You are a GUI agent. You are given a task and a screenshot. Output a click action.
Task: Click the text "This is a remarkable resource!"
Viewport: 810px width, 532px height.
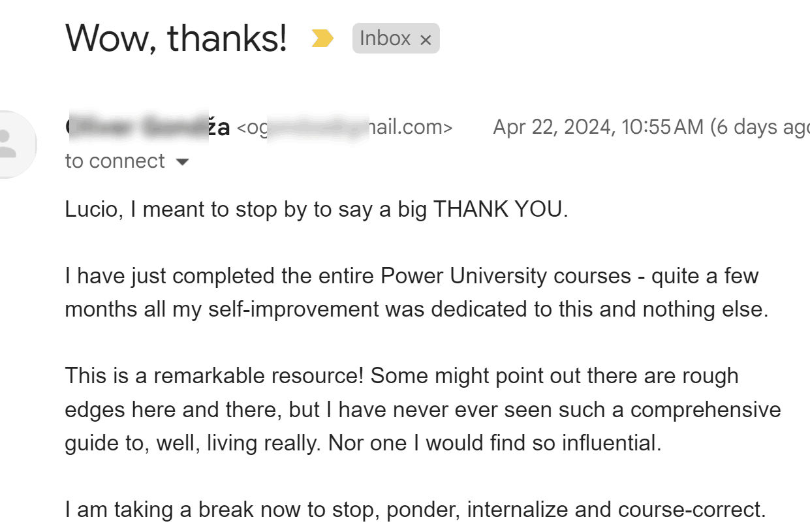(x=215, y=376)
